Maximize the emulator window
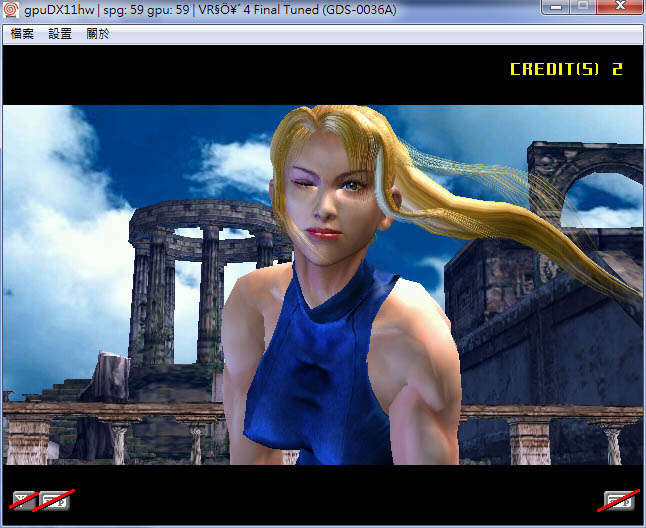The image size is (646, 528). pos(583,6)
